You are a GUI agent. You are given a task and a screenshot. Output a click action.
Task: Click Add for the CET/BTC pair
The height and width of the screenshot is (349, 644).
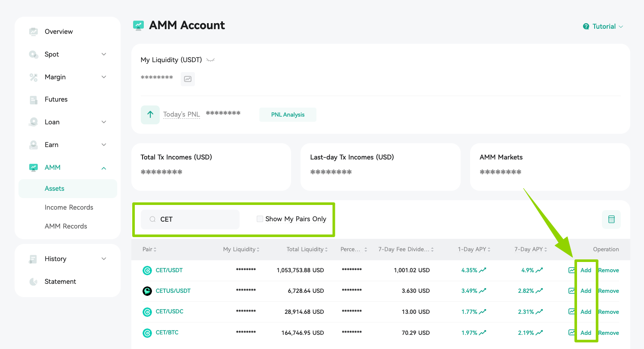pos(586,333)
